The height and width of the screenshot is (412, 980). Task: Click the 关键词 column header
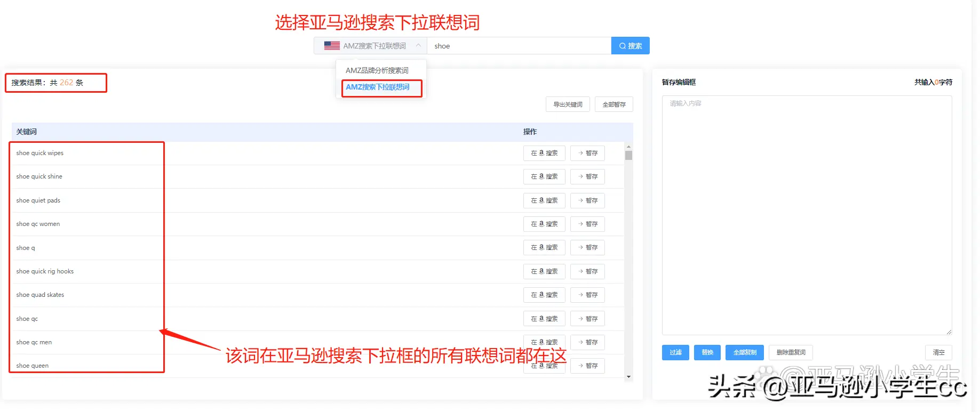click(26, 132)
